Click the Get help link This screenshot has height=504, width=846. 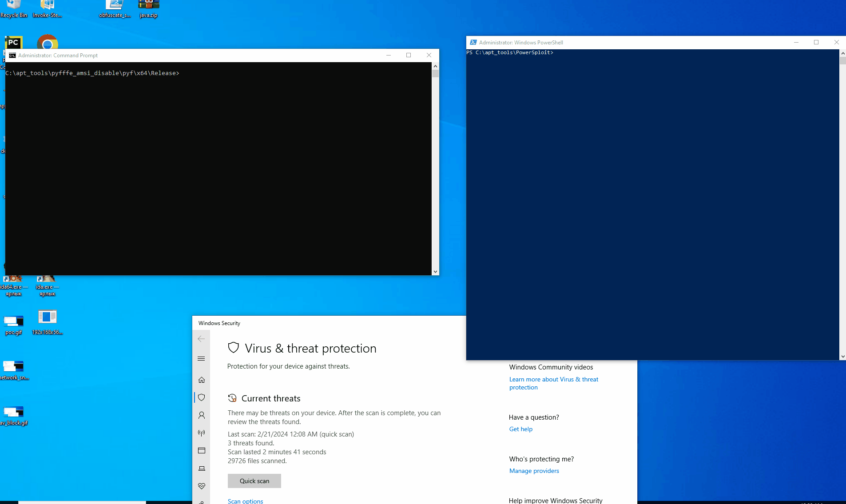coord(520,429)
